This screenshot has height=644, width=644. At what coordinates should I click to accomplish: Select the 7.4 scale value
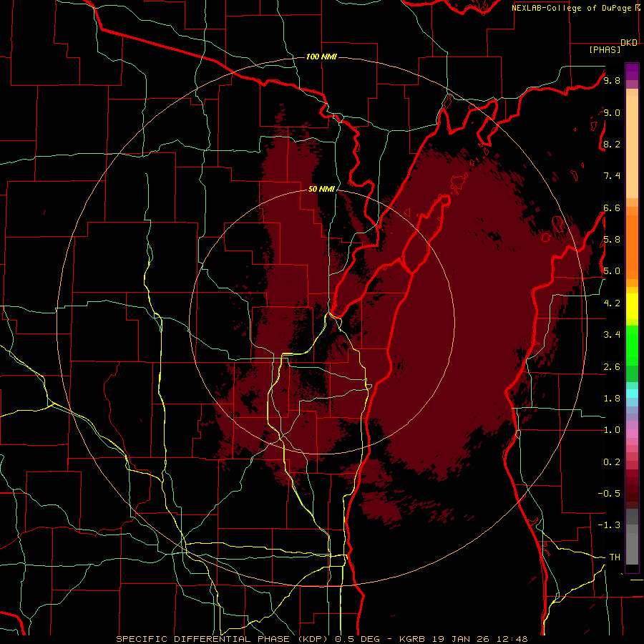(x=612, y=176)
